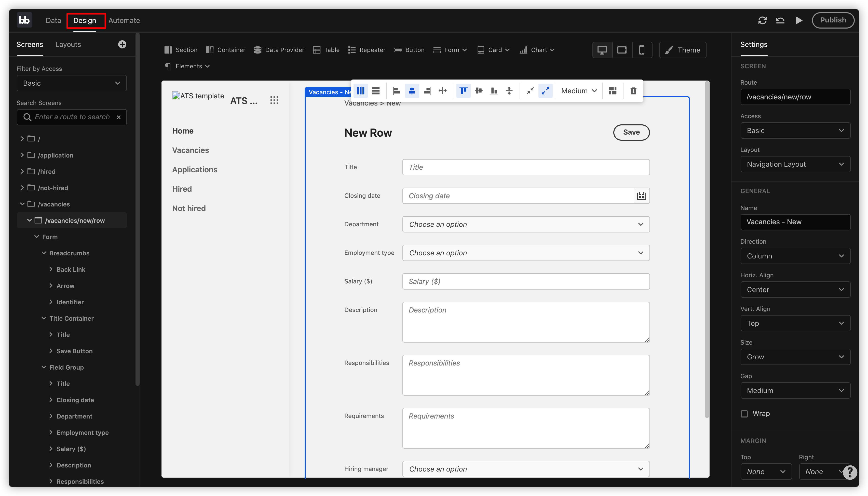Toggle the desktop preview device button

602,50
